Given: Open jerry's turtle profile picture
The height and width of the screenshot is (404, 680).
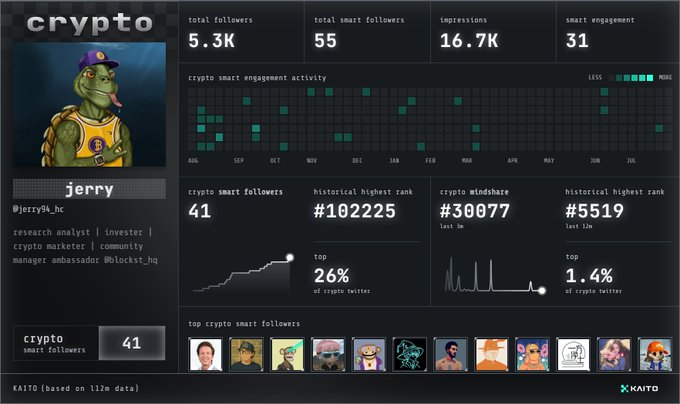Looking at the screenshot, I should pos(89,104).
